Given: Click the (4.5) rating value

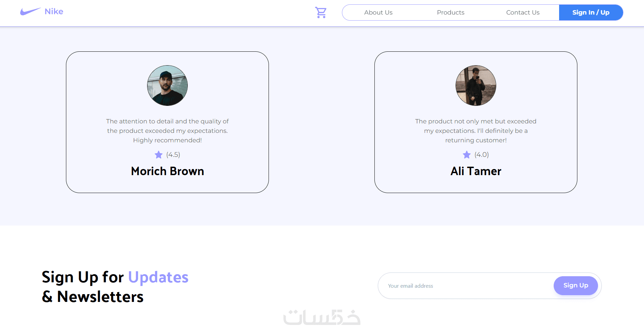Looking at the screenshot, I should pyautogui.click(x=173, y=155).
